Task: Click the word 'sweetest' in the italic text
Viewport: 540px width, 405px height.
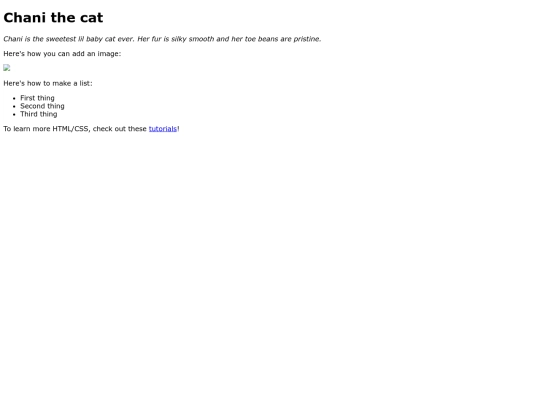Action: 61,39
